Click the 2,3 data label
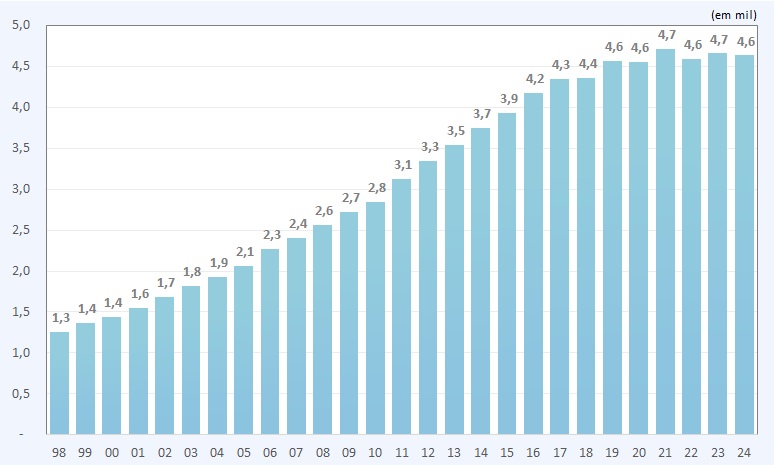 pos(272,235)
